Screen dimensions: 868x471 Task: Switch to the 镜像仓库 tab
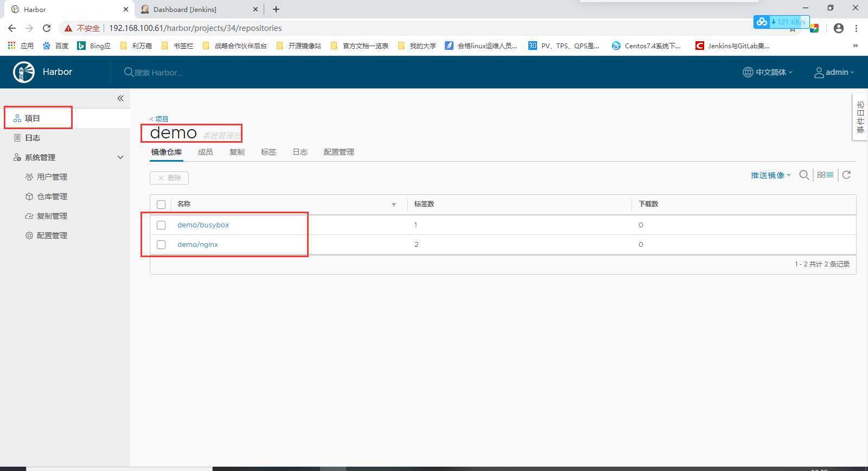pyautogui.click(x=167, y=152)
